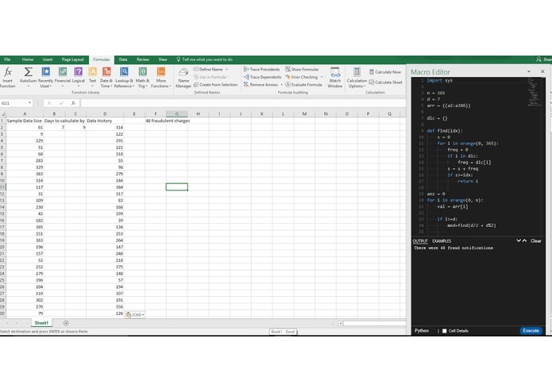
Task: Click the Execute button
Action: coord(531,331)
